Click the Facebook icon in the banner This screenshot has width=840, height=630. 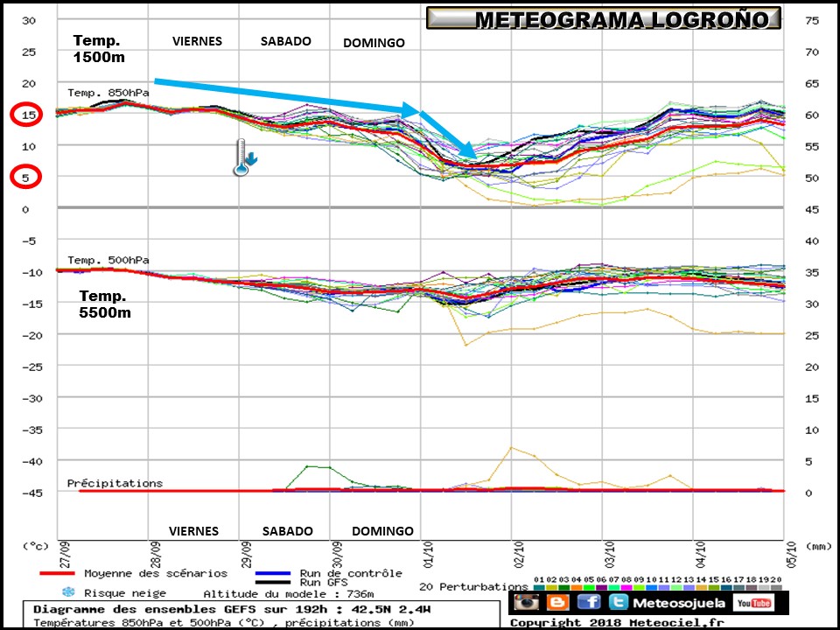click(589, 603)
